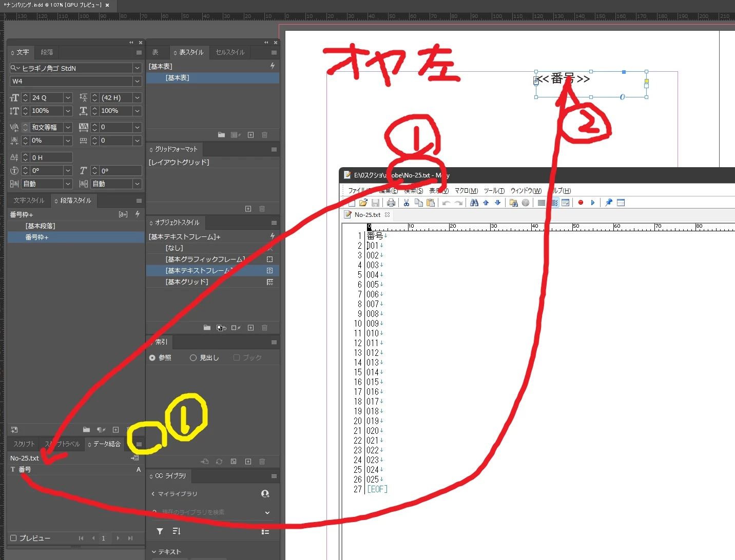Open the vertical scale 100% dropdown
735x560 pixels.
point(68,111)
